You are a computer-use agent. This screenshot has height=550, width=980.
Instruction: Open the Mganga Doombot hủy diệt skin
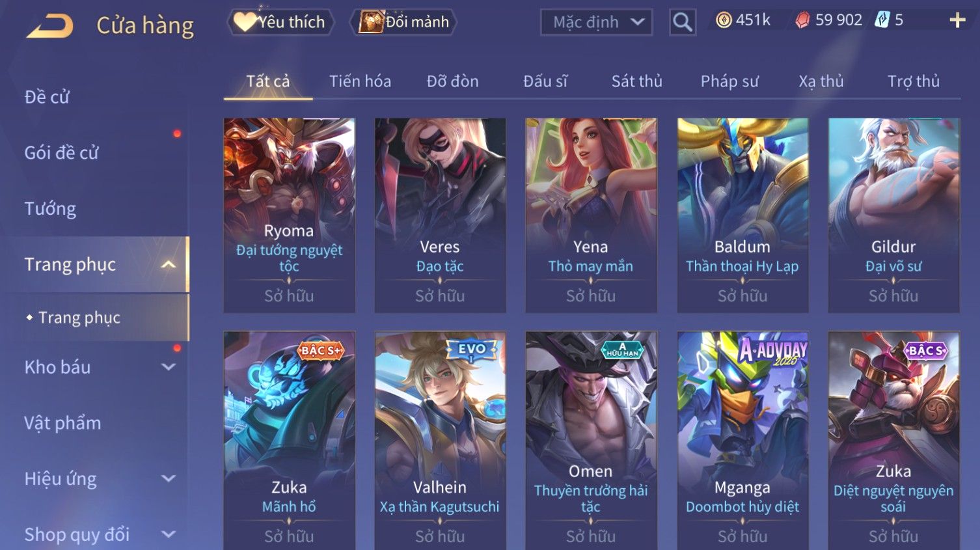pyautogui.click(x=742, y=441)
